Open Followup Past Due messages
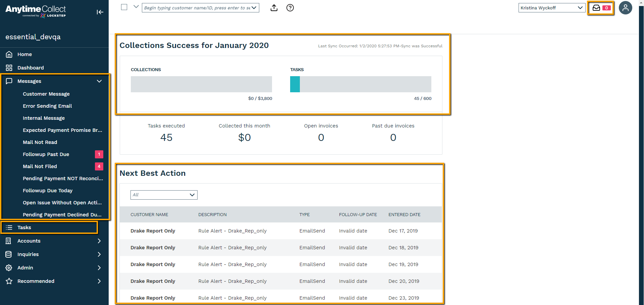 46,154
